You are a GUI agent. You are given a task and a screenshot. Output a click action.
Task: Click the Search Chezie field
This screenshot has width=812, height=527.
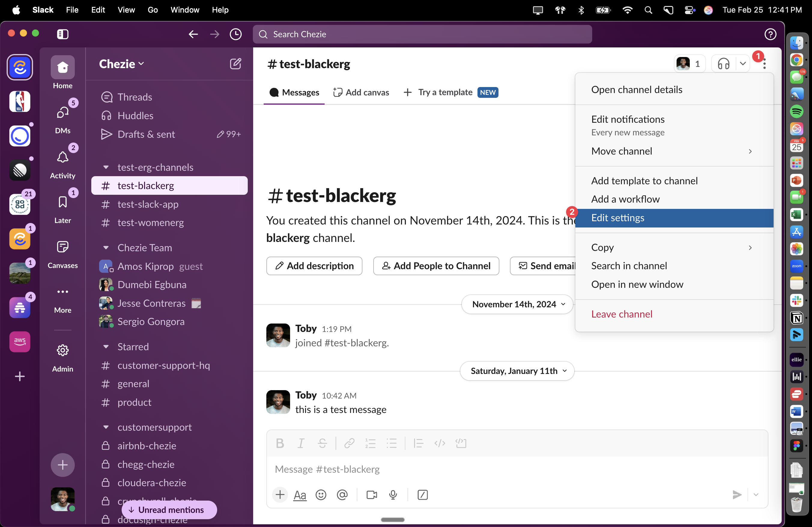click(423, 34)
